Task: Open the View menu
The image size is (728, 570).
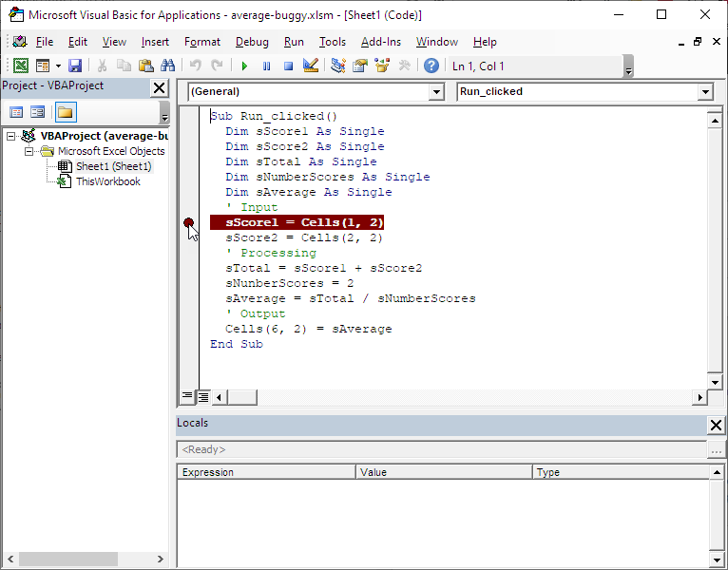Action: pyautogui.click(x=114, y=42)
